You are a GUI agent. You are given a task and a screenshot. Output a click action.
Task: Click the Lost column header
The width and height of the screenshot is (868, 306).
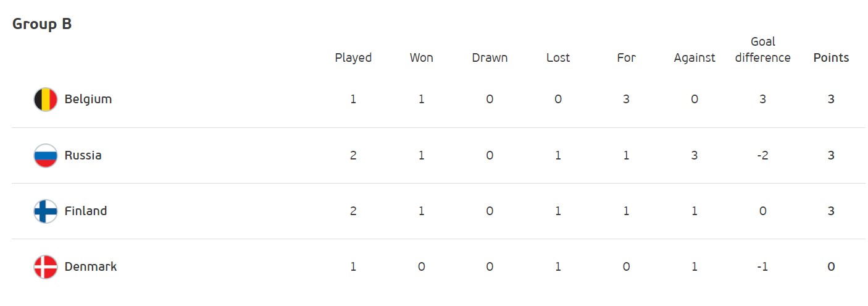coord(558,57)
